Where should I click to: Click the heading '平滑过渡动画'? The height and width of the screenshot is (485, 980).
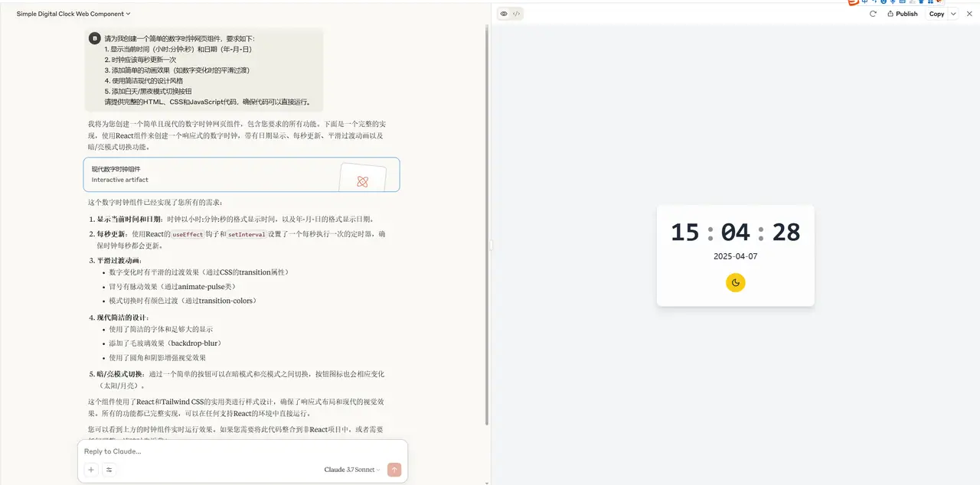click(x=119, y=260)
